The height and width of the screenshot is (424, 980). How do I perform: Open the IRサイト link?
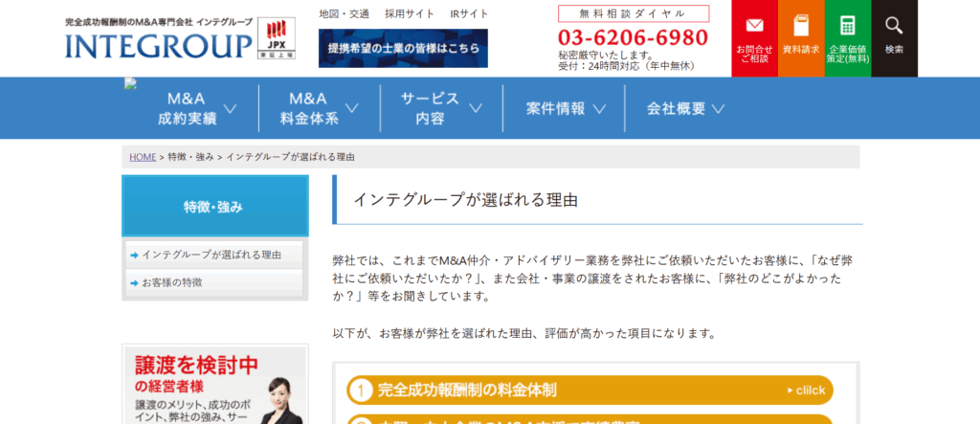469,14
